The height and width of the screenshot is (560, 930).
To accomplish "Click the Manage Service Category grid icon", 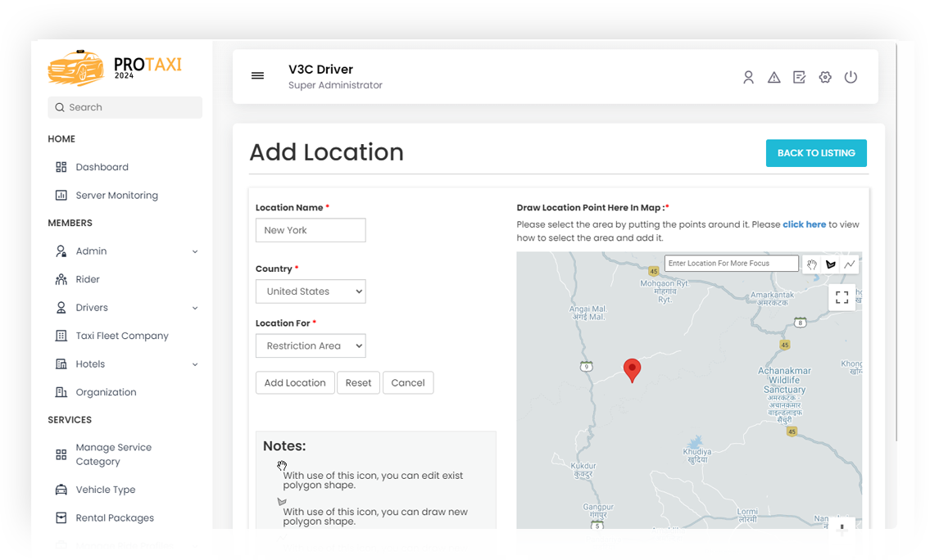I will [x=61, y=454].
